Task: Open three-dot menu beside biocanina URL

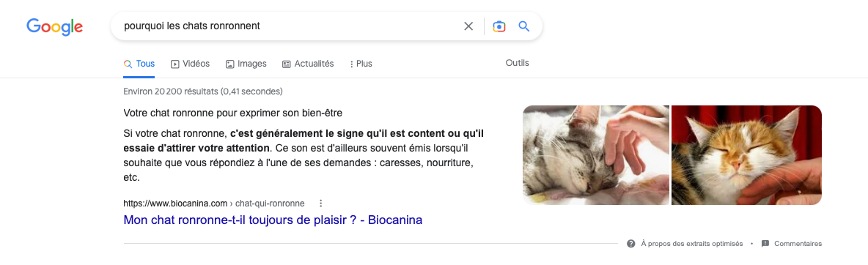Action: click(x=320, y=203)
